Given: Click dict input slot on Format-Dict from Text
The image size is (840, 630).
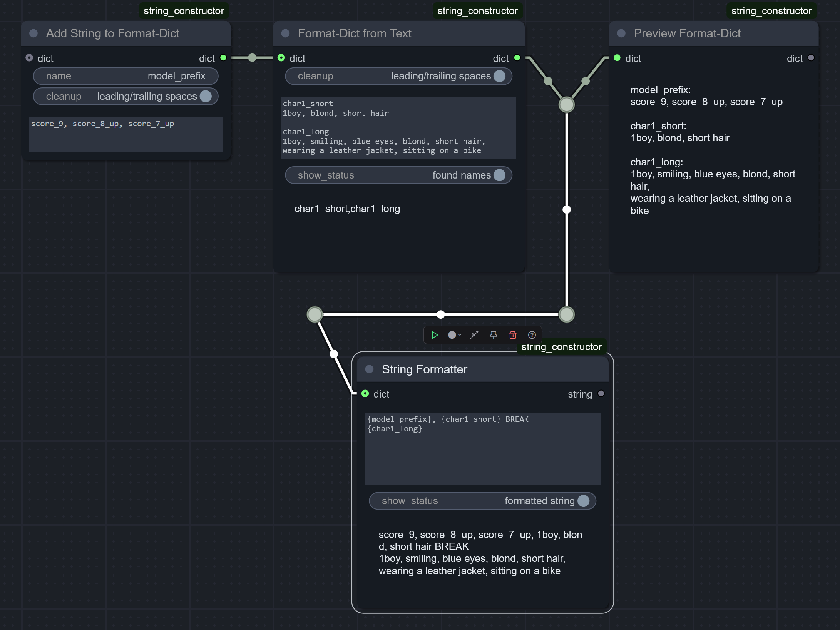Looking at the screenshot, I should click(281, 58).
